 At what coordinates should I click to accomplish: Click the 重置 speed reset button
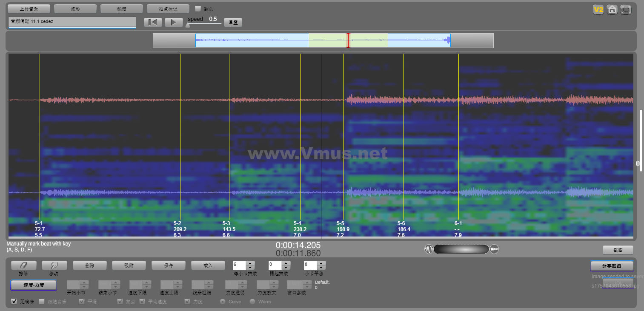(x=233, y=23)
